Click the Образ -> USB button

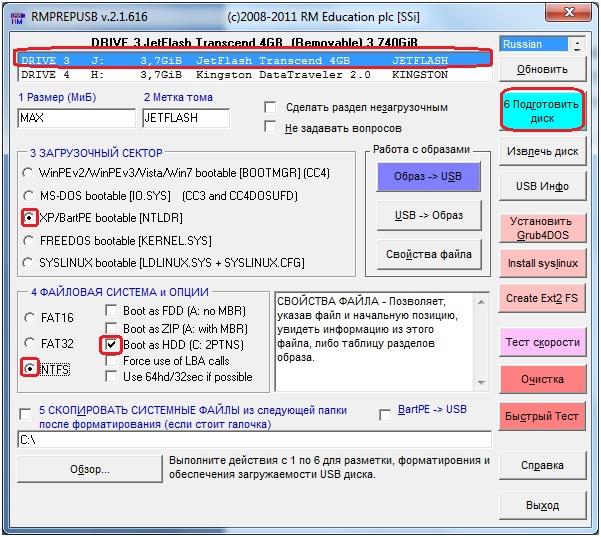(x=428, y=177)
